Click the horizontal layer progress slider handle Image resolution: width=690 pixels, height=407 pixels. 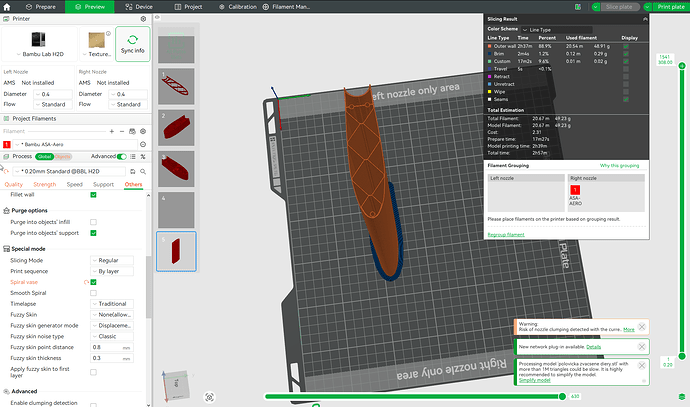[x=562, y=396]
